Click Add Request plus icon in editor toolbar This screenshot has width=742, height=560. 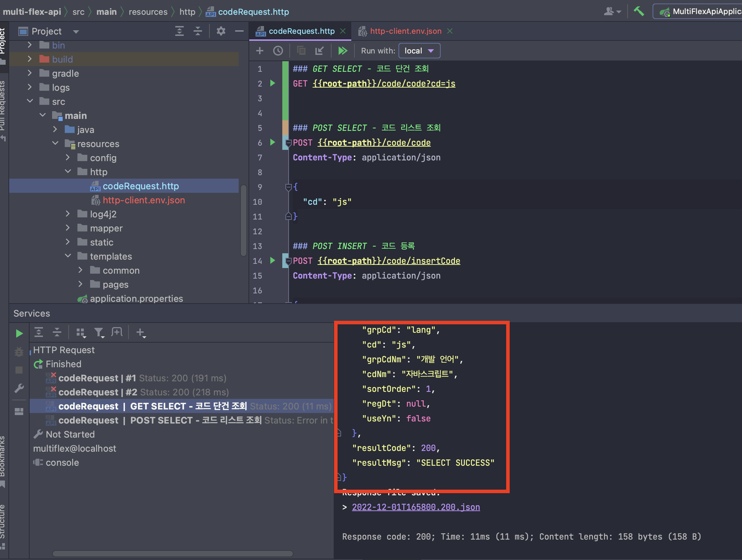point(260,51)
